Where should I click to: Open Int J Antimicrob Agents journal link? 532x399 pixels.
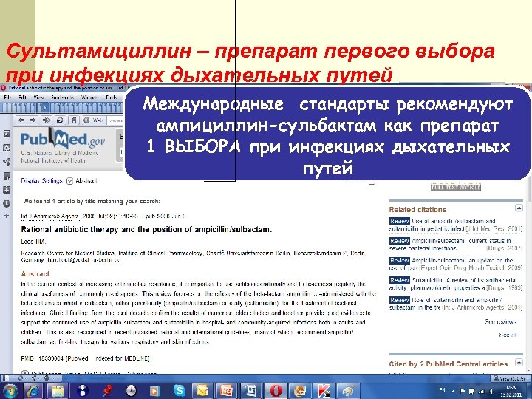coord(50,216)
